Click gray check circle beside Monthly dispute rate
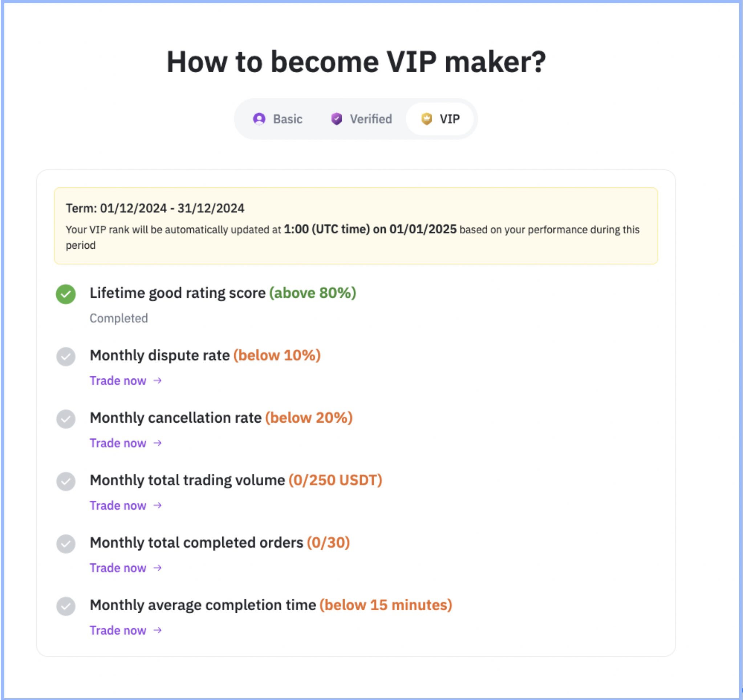The image size is (743, 700). tap(66, 356)
